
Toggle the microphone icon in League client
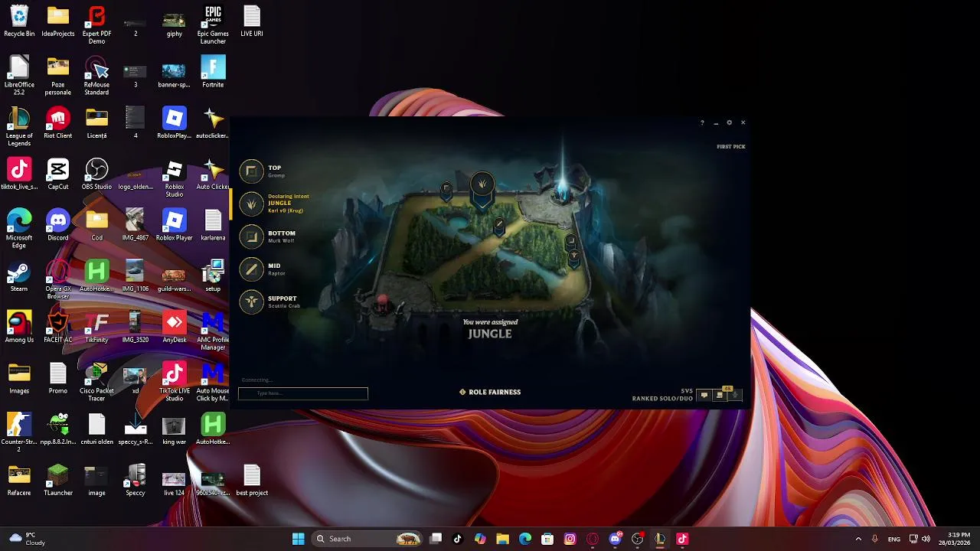(735, 396)
